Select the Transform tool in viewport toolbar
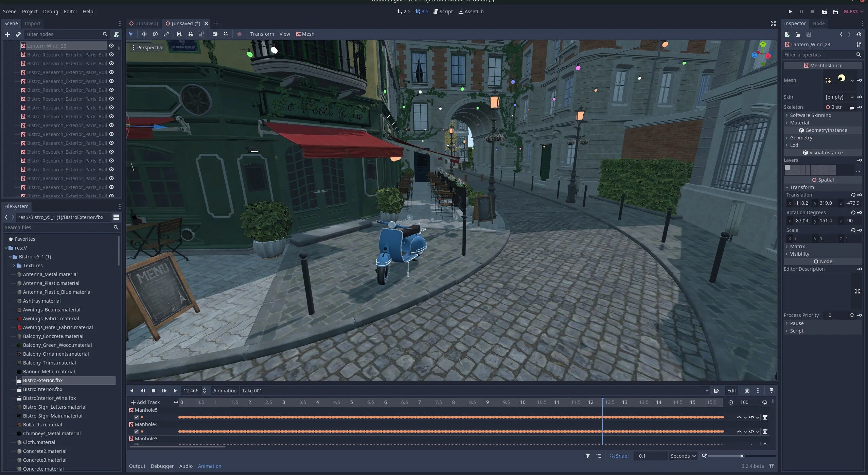Image resolution: width=868 pixels, height=475 pixels. click(261, 33)
